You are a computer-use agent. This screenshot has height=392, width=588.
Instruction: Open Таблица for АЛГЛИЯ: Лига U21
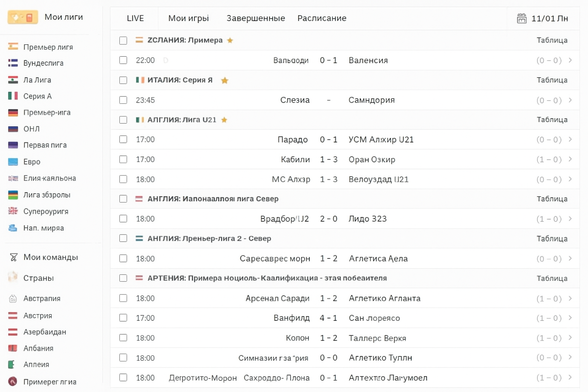click(552, 119)
